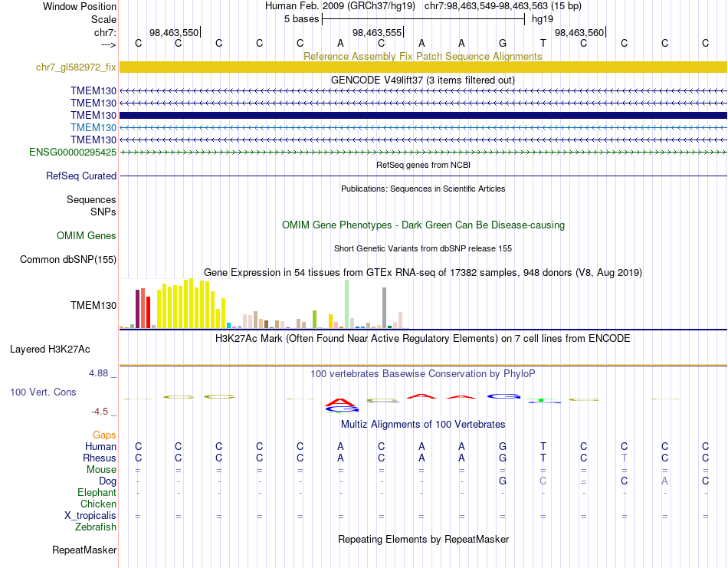Image resolution: width=728 pixels, height=568 pixels.
Task: Click the TMEM130 label beside GTEx bar chart
Action: [93, 305]
